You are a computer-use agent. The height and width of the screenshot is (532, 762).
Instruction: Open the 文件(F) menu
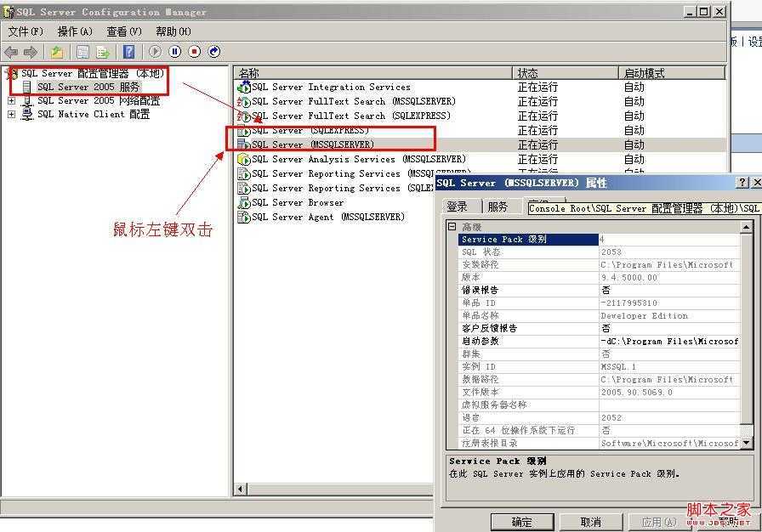26,31
